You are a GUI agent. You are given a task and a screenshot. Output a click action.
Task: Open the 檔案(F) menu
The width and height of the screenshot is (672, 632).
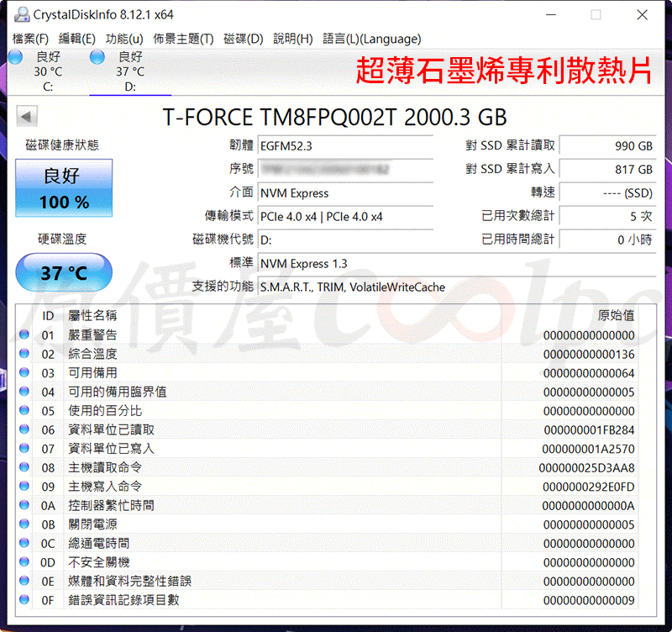(x=30, y=39)
